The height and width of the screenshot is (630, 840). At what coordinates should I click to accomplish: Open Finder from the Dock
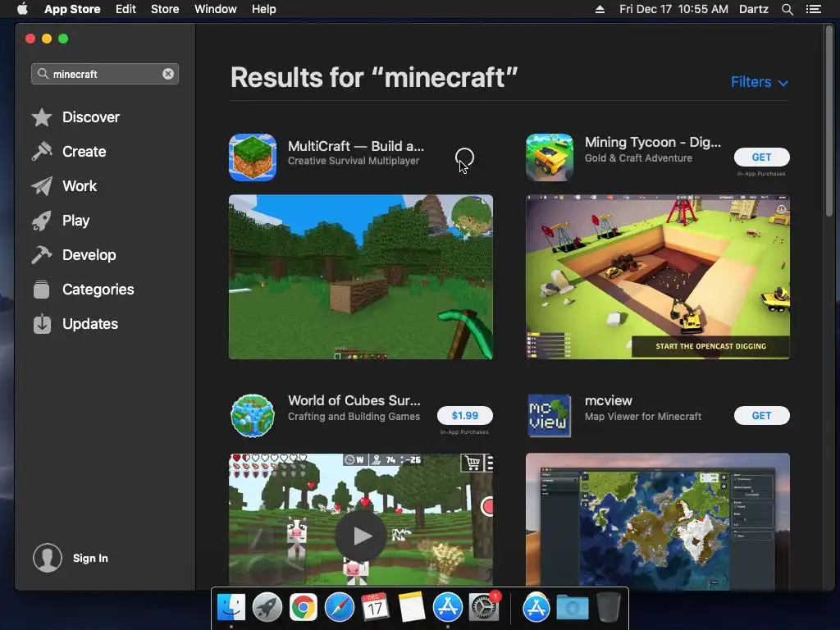click(231, 608)
